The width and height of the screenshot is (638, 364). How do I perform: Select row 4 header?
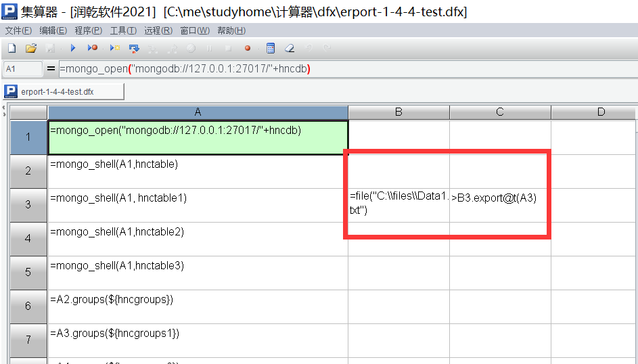(x=28, y=239)
